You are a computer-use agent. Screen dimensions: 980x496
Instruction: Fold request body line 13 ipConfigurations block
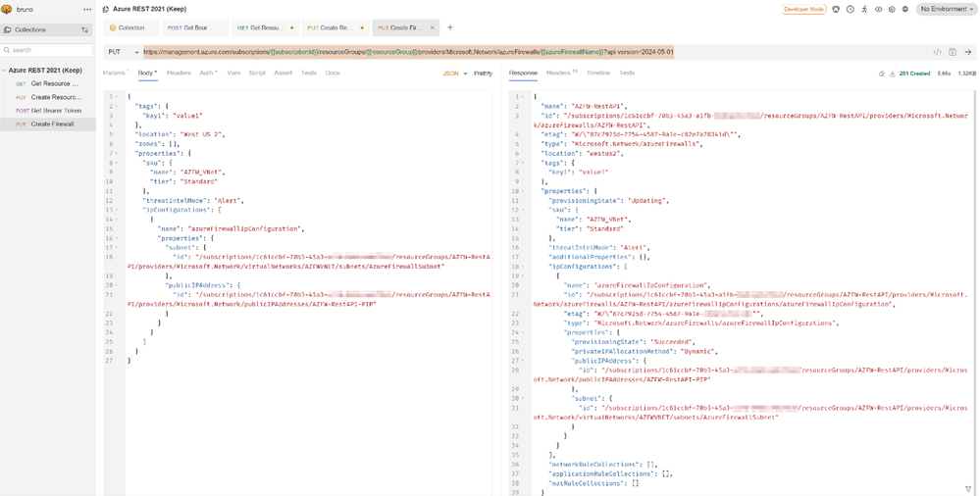click(117, 210)
